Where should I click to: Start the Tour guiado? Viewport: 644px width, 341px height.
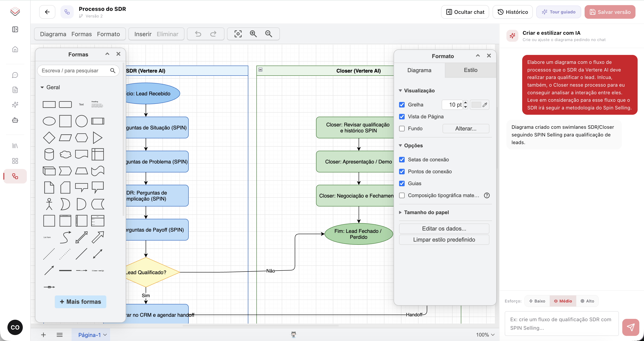[x=558, y=12]
